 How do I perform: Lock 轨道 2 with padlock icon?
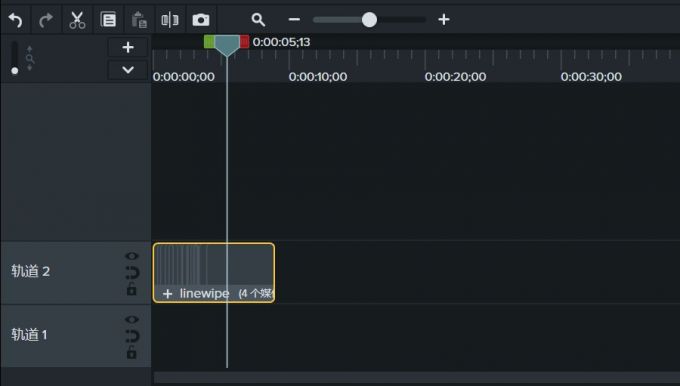click(131, 289)
